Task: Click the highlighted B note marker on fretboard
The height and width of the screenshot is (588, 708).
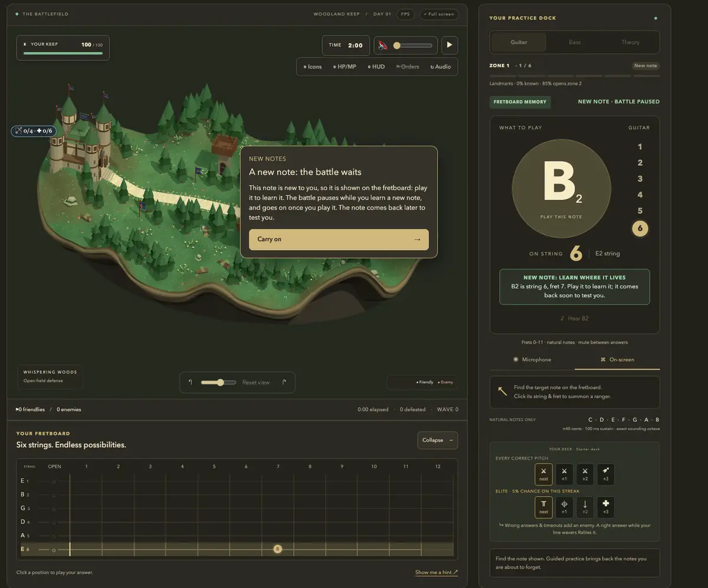Action: pyautogui.click(x=277, y=549)
